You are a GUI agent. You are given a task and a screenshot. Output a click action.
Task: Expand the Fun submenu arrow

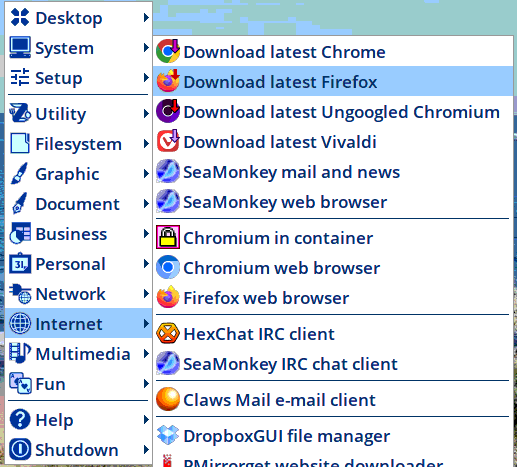pos(146,383)
